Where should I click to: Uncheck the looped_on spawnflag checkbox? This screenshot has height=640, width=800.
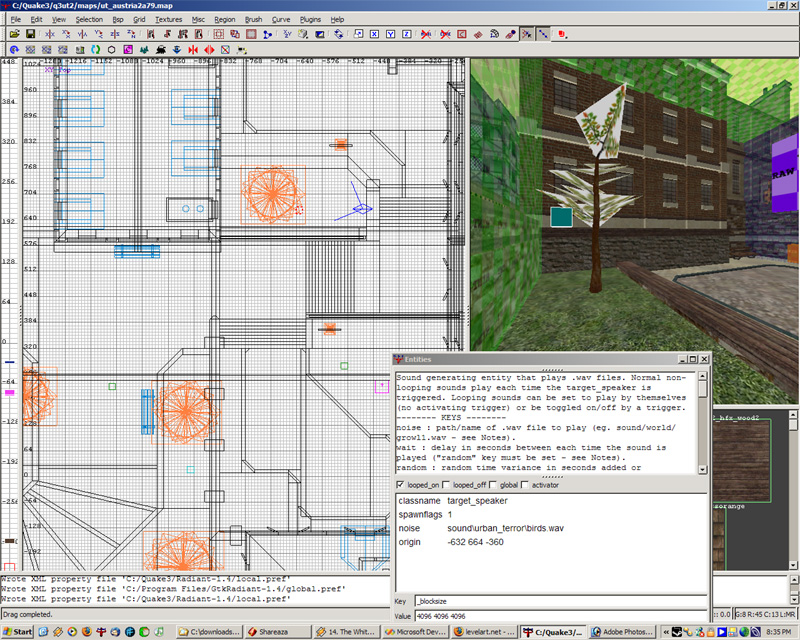(402, 485)
